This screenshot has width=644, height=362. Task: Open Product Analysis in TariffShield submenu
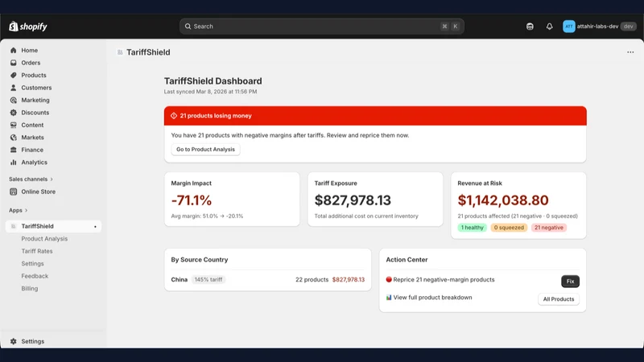pyautogui.click(x=44, y=238)
